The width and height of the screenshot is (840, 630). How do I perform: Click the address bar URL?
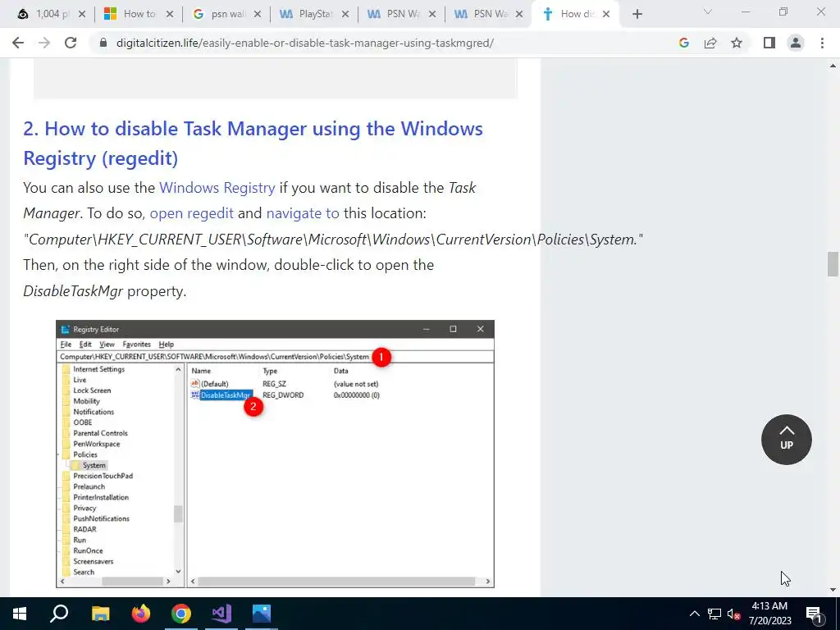tap(305, 43)
